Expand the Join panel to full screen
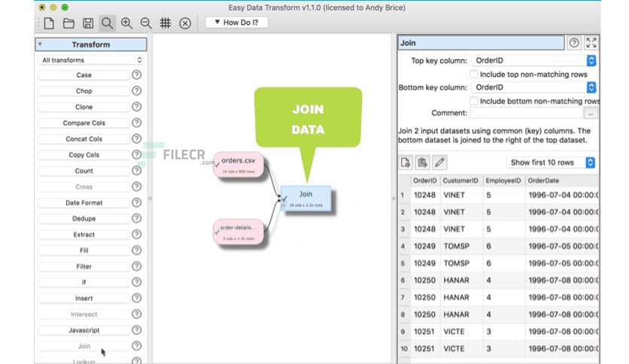This screenshot has width=629, height=364. tap(591, 43)
